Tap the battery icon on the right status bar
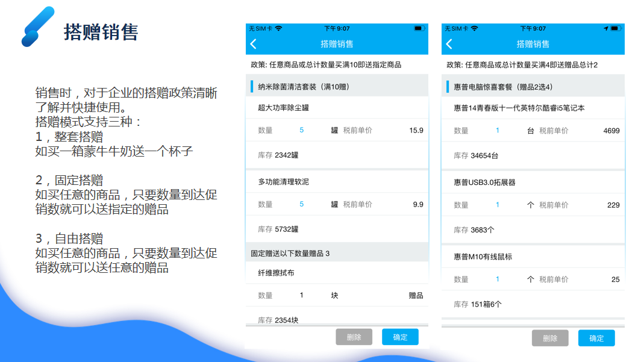The image size is (644, 362). [615, 27]
